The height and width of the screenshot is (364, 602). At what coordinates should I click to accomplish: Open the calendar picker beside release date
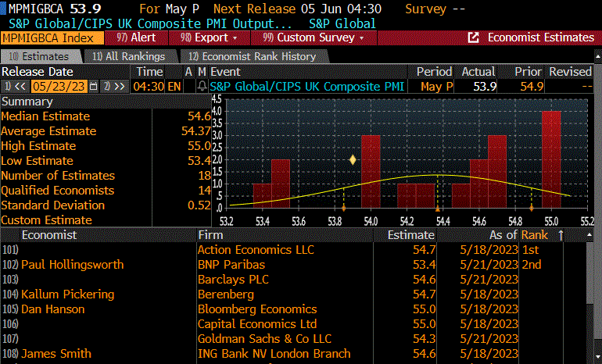(x=93, y=87)
